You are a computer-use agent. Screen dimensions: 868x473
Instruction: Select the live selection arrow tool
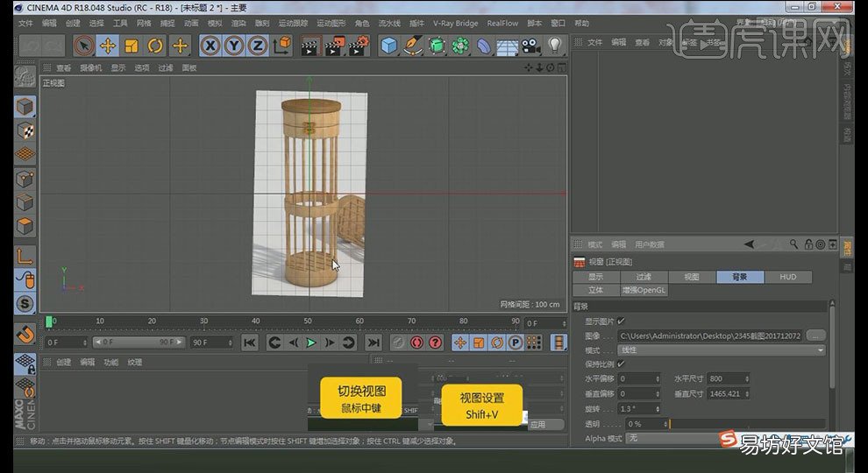(83, 46)
